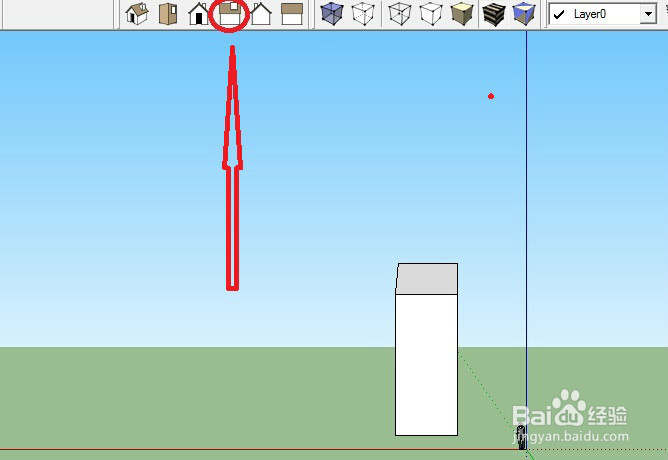Select Monochrome face style
The width and height of the screenshot is (668, 460).
point(524,14)
